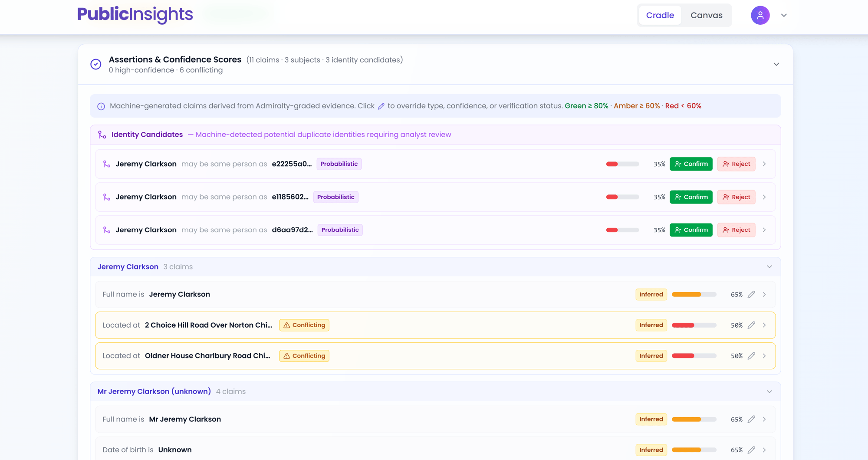Click the user avatar icon

tap(760, 15)
